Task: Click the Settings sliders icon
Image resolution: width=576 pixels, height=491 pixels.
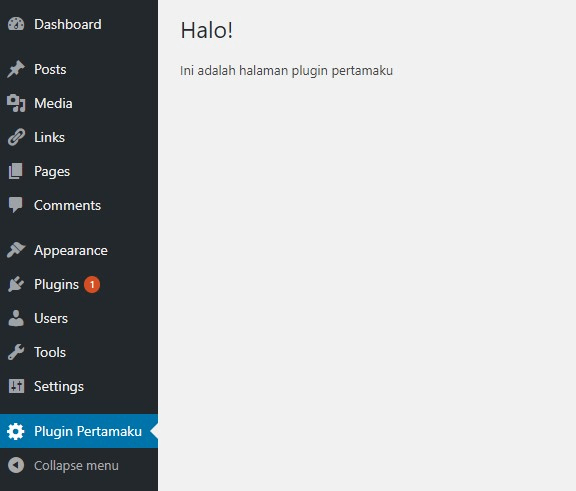Action: point(16,386)
